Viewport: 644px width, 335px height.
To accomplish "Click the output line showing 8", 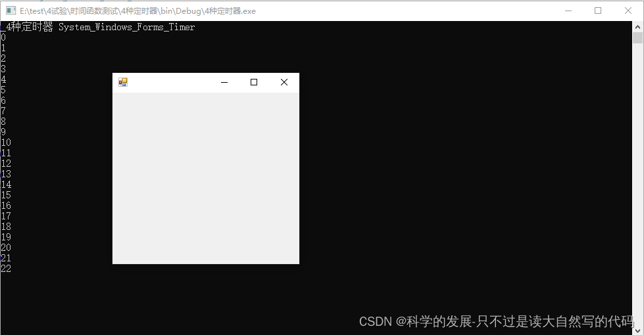I will point(3,122).
